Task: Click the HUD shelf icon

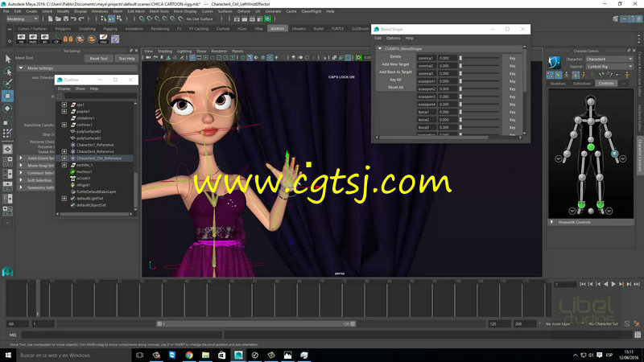Action: (x=33, y=39)
